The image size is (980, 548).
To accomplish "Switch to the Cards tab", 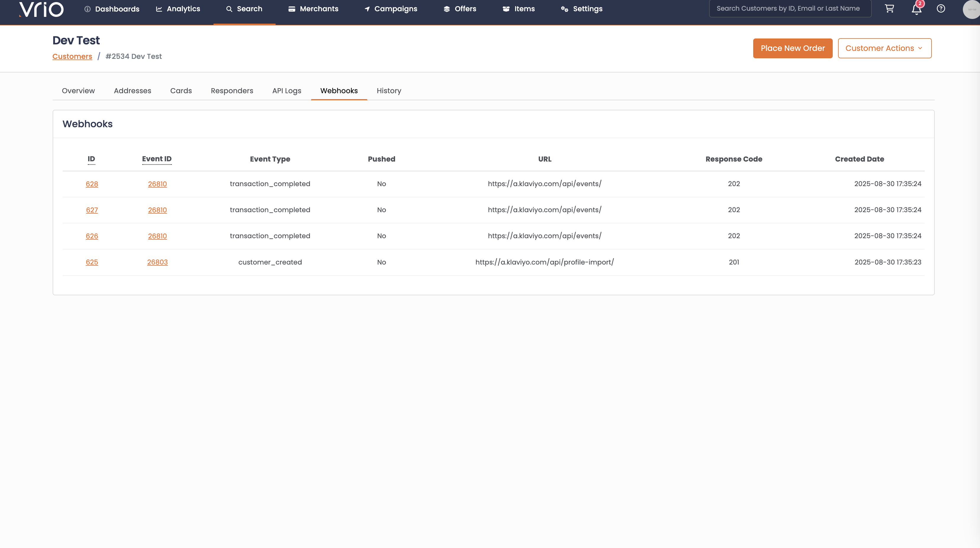I will coord(181,91).
